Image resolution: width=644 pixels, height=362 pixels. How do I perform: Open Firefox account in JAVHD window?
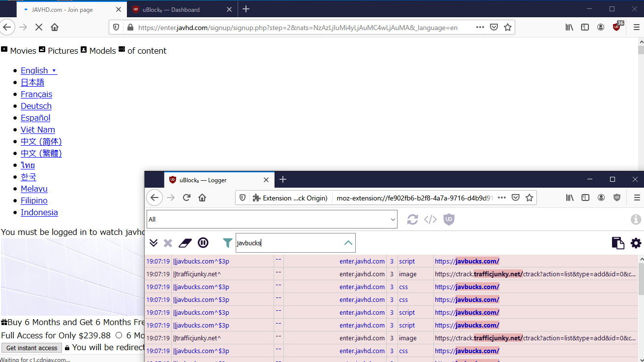601,28
